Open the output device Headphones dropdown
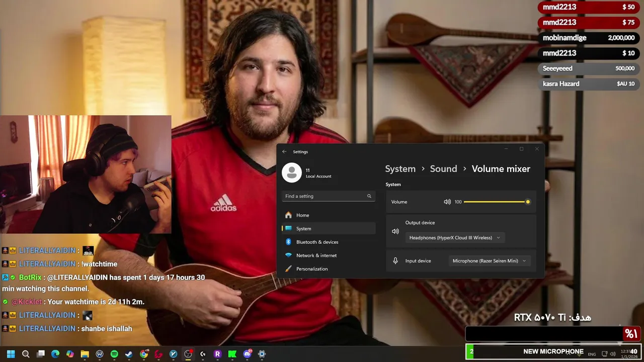This screenshot has height=362, width=644. click(455, 238)
